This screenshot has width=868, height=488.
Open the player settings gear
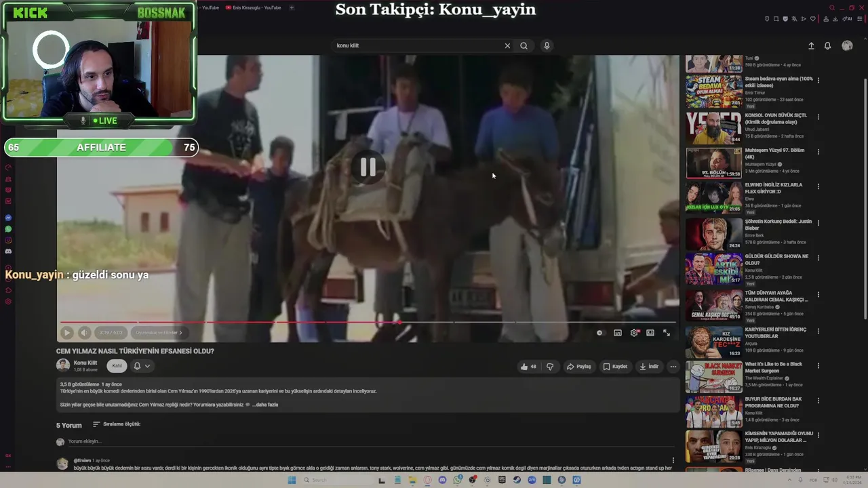pos(634,333)
